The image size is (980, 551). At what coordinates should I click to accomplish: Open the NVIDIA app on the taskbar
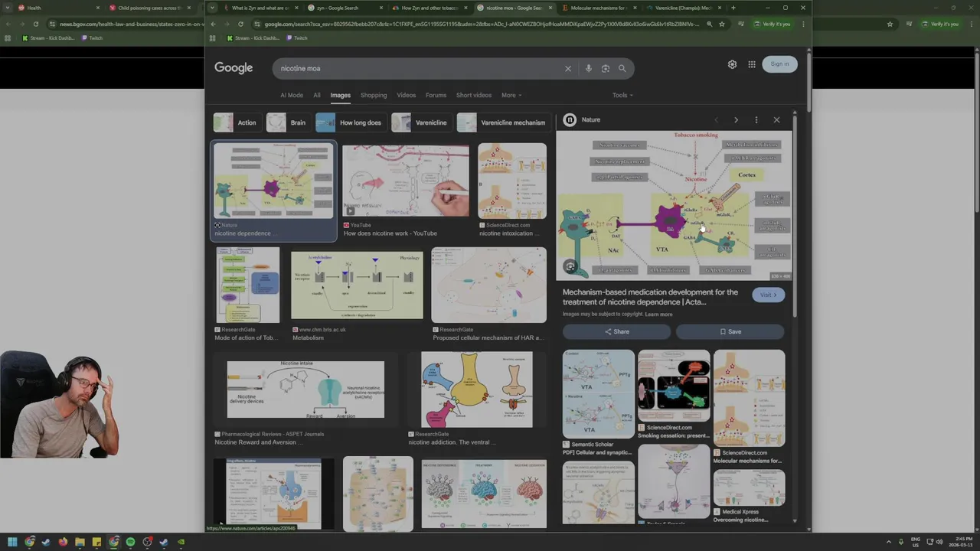coord(181,542)
